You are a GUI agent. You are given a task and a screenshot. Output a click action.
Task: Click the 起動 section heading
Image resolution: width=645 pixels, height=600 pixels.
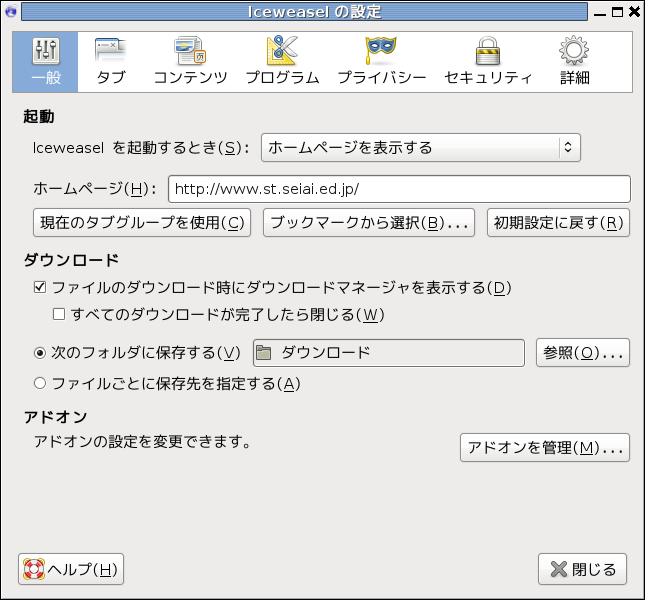(x=39, y=116)
